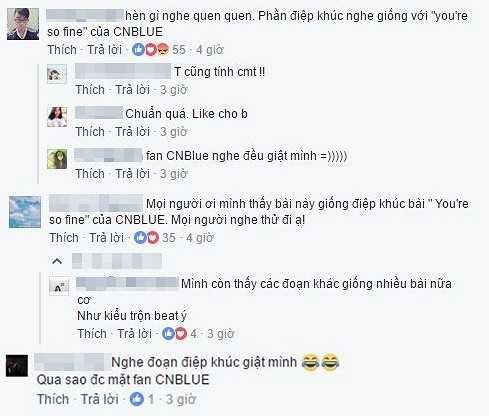This screenshot has width=489, height=416.
Task: Click Trả lời under the 35-reaction comment
Action: [x=107, y=238]
